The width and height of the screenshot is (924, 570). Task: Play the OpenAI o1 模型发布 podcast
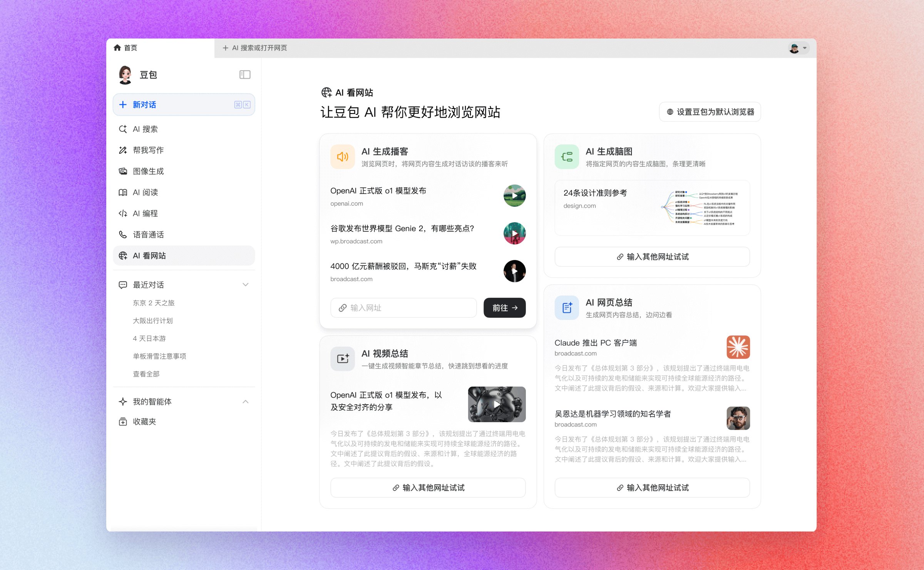(514, 196)
